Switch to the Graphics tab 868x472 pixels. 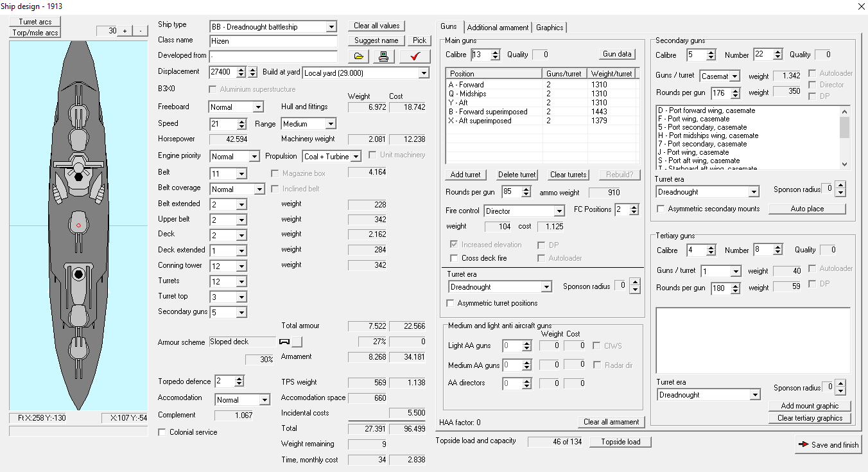(x=550, y=28)
